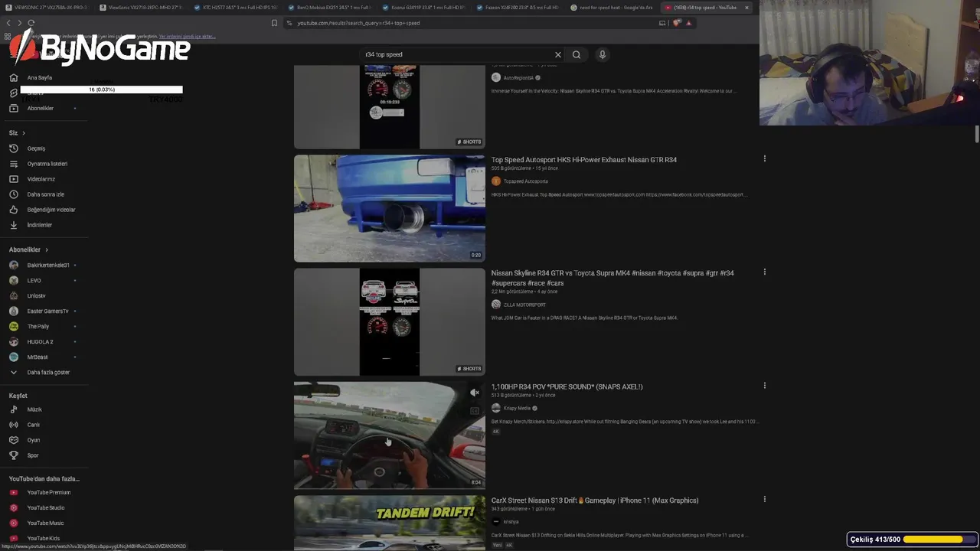
Task: Open CarX Street Nissan S13 Drift title
Action: pyautogui.click(x=595, y=500)
